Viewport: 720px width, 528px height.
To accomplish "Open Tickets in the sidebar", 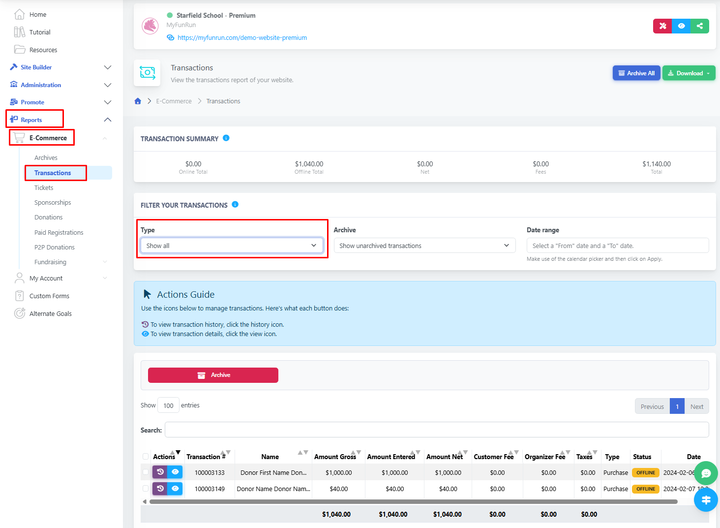I will [x=44, y=188].
